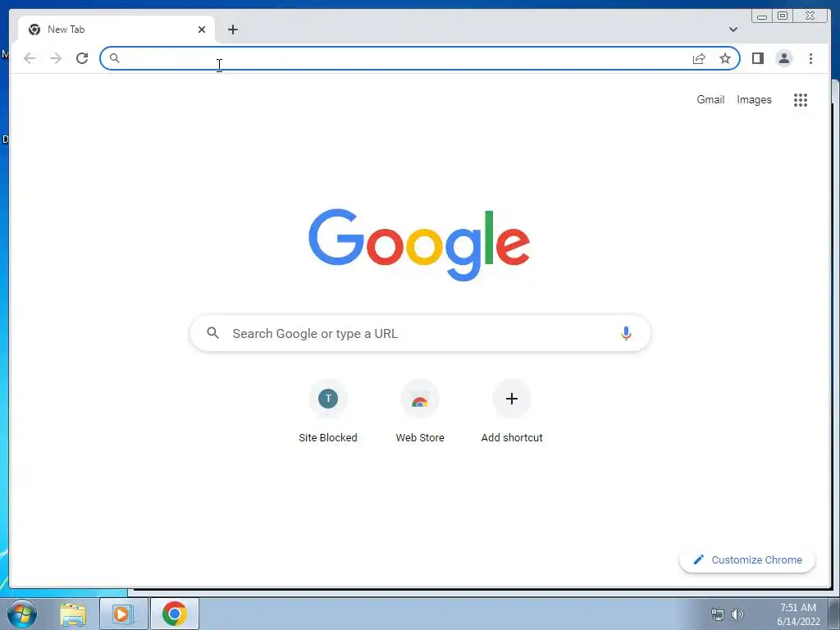Start voice search with microphone icon
Screen dimensions: 840x630
coord(626,333)
